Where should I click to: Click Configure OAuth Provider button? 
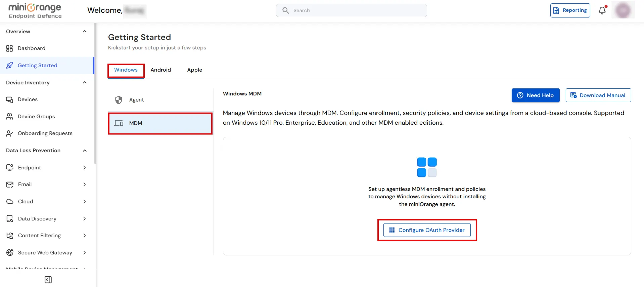427,230
